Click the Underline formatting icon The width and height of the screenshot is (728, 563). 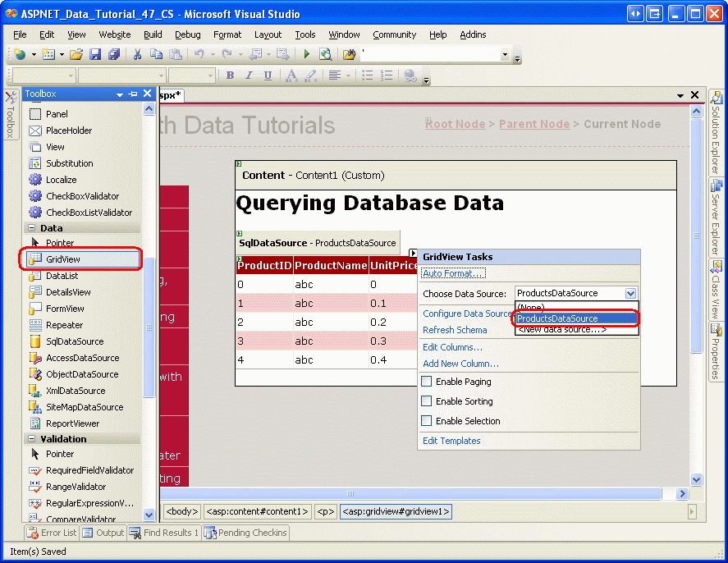point(268,76)
